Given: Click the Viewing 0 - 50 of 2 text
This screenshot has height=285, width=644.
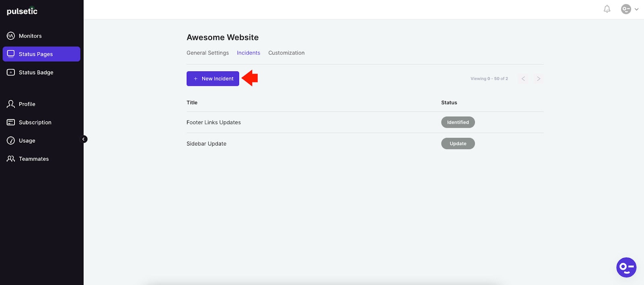Looking at the screenshot, I should click(489, 79).
